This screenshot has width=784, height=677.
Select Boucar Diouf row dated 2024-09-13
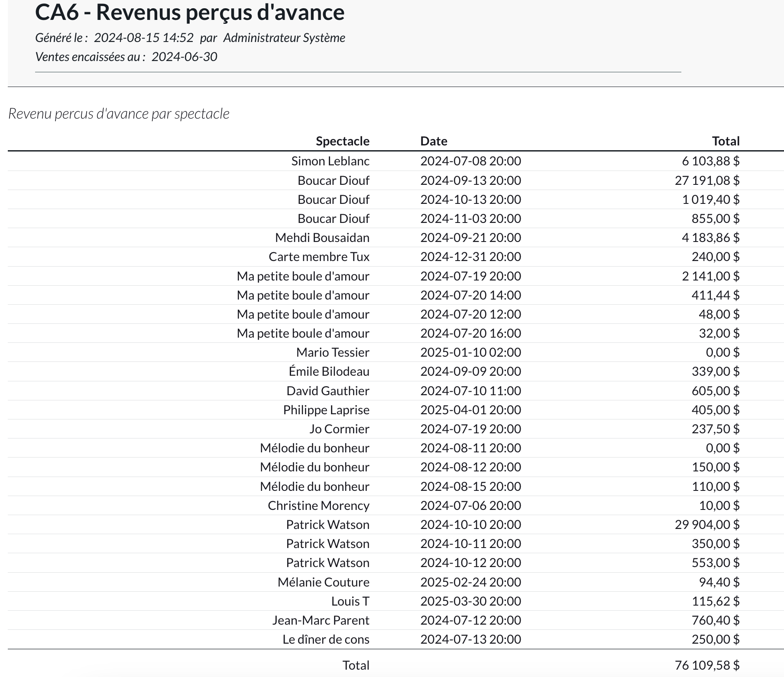pyautogui.click(x=396, y=181)
